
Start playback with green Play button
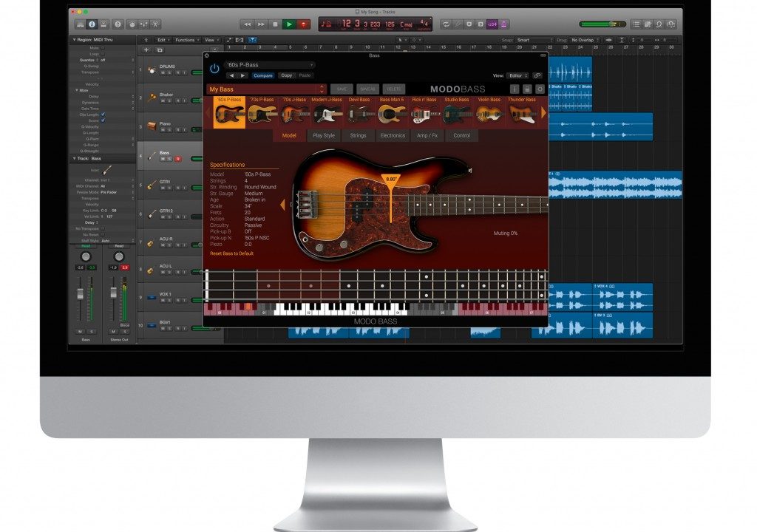coord(289,24)
